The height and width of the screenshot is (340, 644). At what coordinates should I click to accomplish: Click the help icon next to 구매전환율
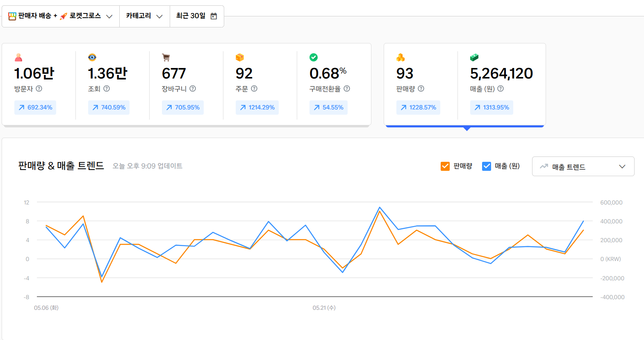(347, 88)
